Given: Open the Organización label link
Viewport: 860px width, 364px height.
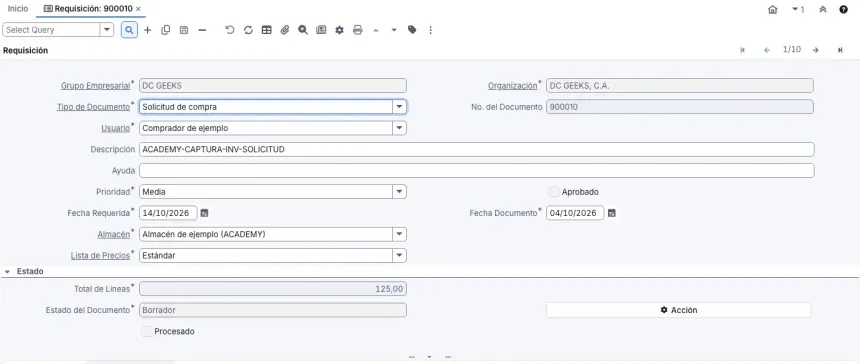Looking at the screenshot, I should [512, 86].
